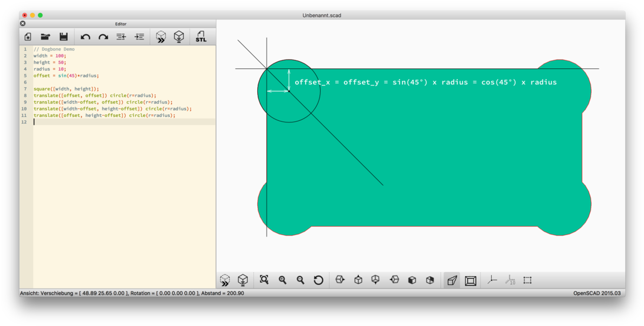This screenshot has height=326, width=644.
Task: Export the model as STL
Action: click(200, 37)
